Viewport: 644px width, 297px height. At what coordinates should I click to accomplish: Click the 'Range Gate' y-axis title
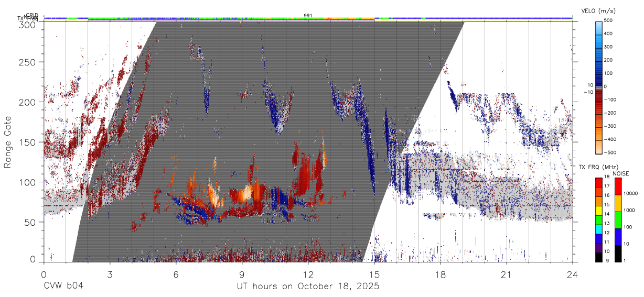click(8, 142)
